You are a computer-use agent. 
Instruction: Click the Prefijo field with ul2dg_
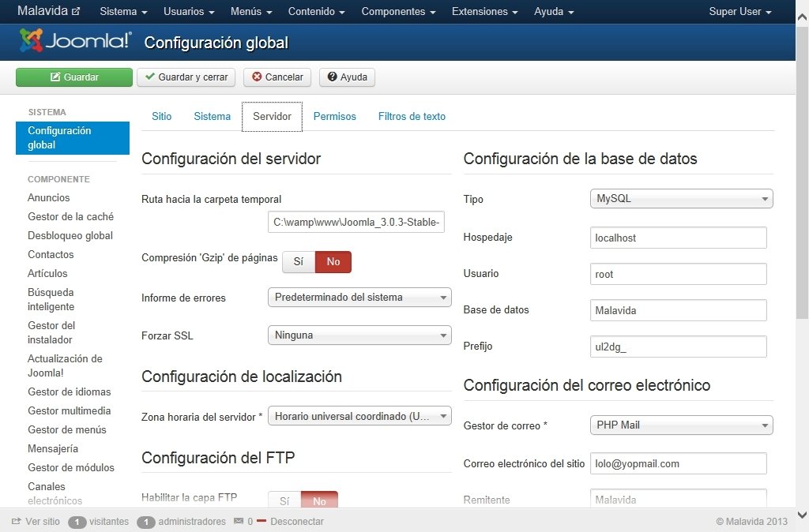point(679,347)
